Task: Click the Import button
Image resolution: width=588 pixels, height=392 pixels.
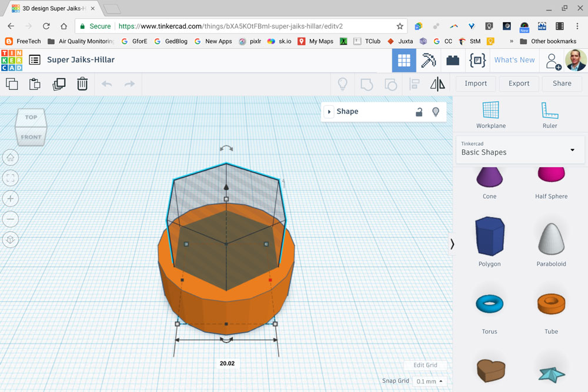Action: point(476,83)
